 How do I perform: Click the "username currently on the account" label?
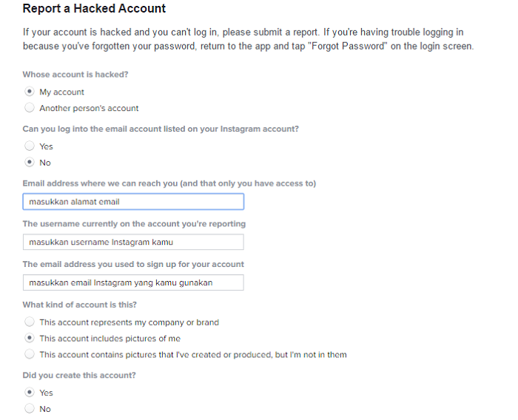click(134, 224)
